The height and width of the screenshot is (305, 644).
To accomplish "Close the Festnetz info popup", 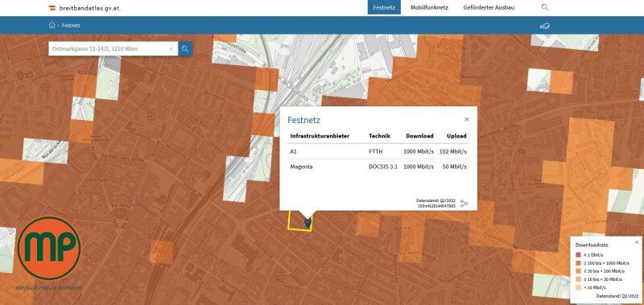I will click(x=466, y=119).
